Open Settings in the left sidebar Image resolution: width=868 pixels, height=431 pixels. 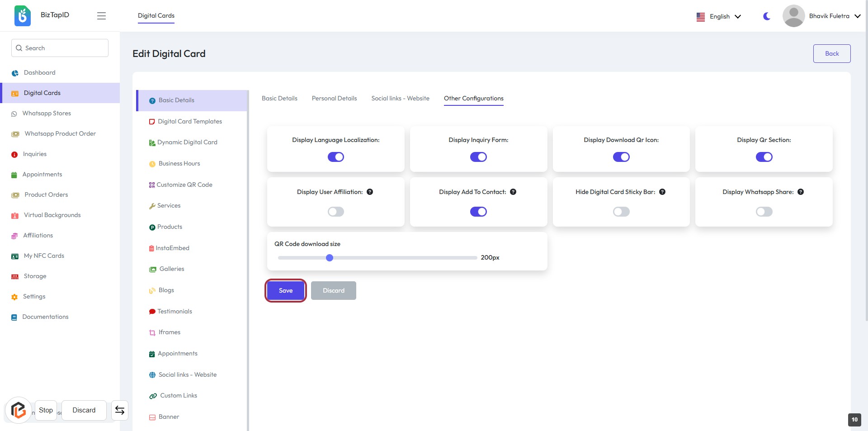34,296
